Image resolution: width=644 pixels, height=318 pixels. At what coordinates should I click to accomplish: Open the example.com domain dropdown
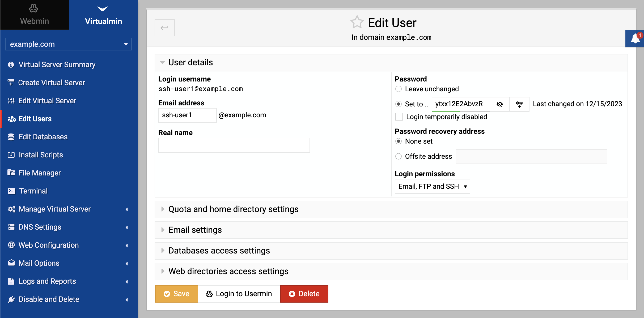coord(69,44)
